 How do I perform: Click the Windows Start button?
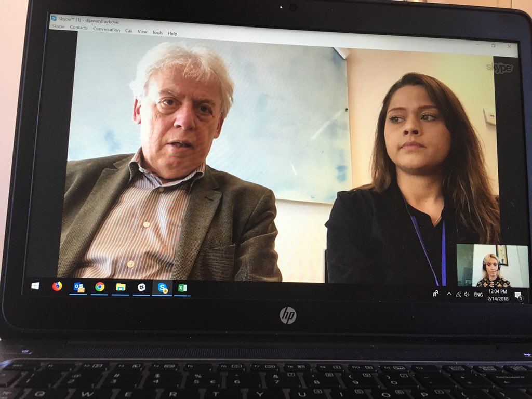coord(35,286)
